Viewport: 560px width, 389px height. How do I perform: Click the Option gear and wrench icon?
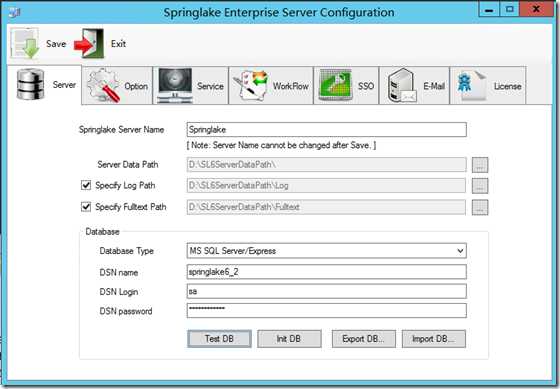click(104, 85)
